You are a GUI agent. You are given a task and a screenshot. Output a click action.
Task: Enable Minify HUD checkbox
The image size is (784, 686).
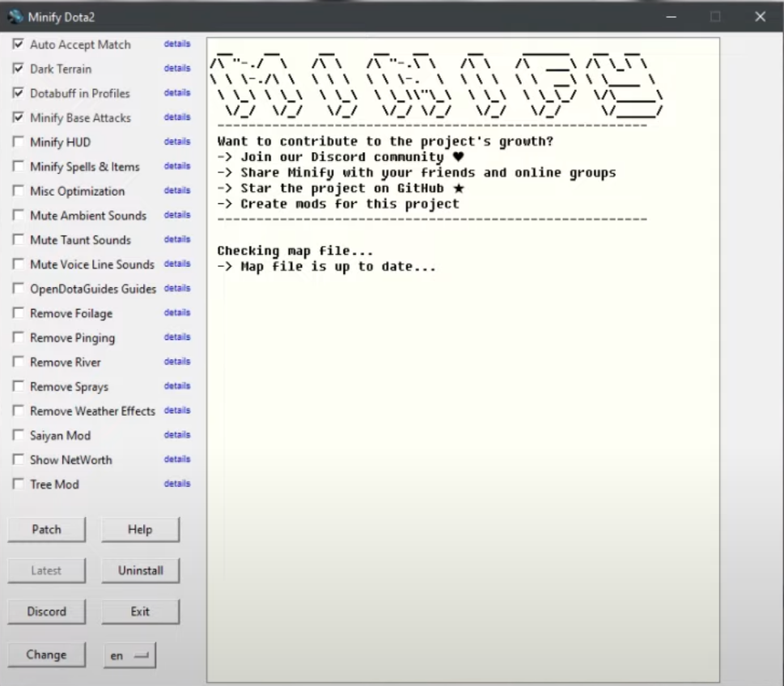point(18,142)
